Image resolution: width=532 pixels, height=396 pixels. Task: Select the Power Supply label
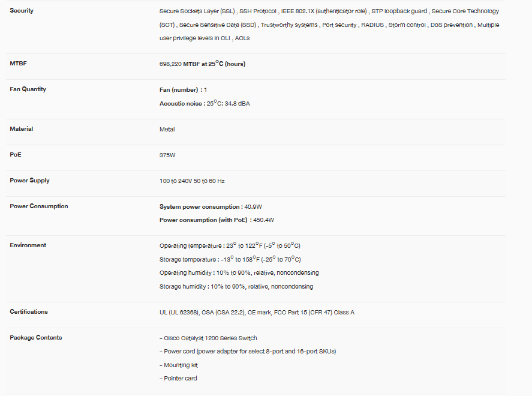click(29, 181)
